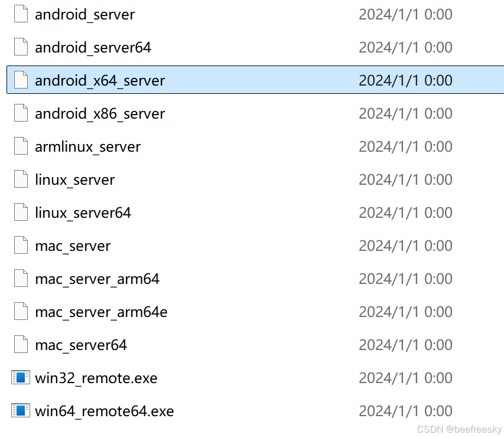The image size is (504, 438).
Task: Click the android_server file icon
Action: 21,14
